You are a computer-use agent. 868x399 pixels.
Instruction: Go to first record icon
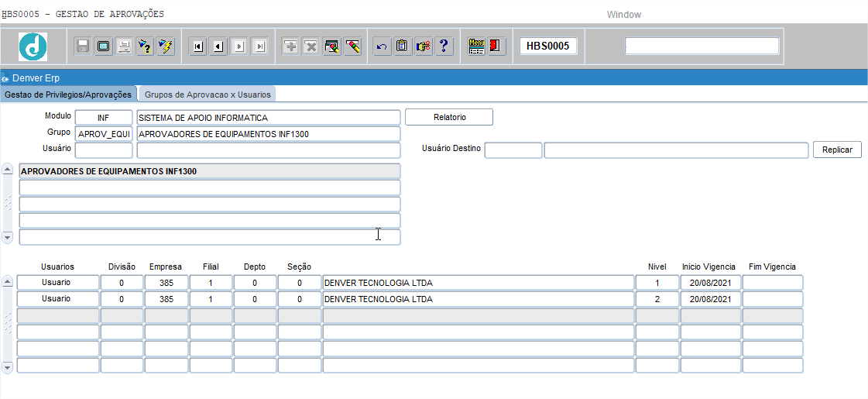pos(198,46)
